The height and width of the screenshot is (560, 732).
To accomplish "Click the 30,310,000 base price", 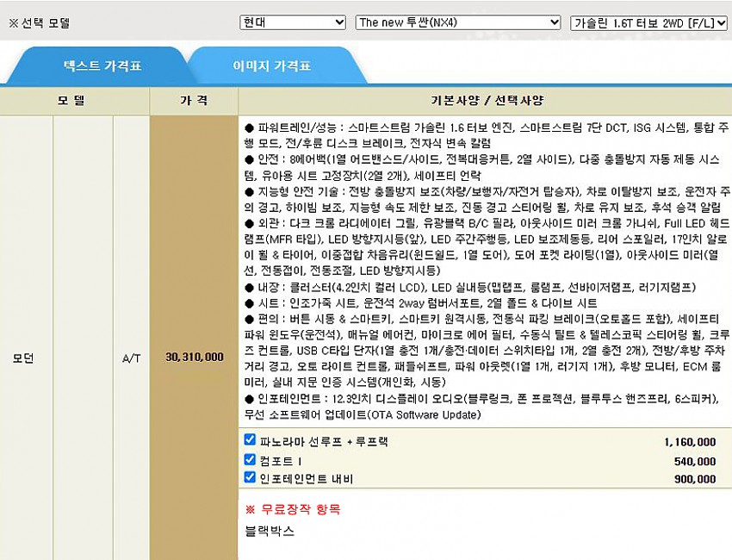I will point(193,357).
